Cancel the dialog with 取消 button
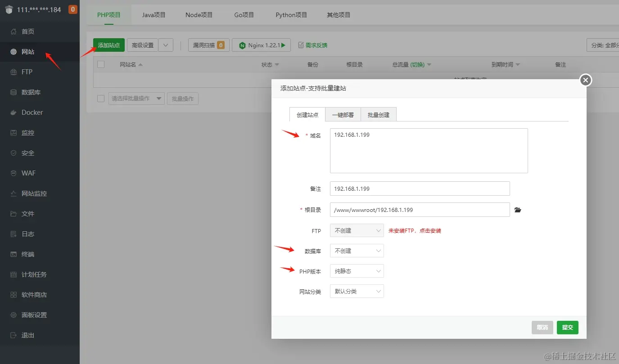 542,327
